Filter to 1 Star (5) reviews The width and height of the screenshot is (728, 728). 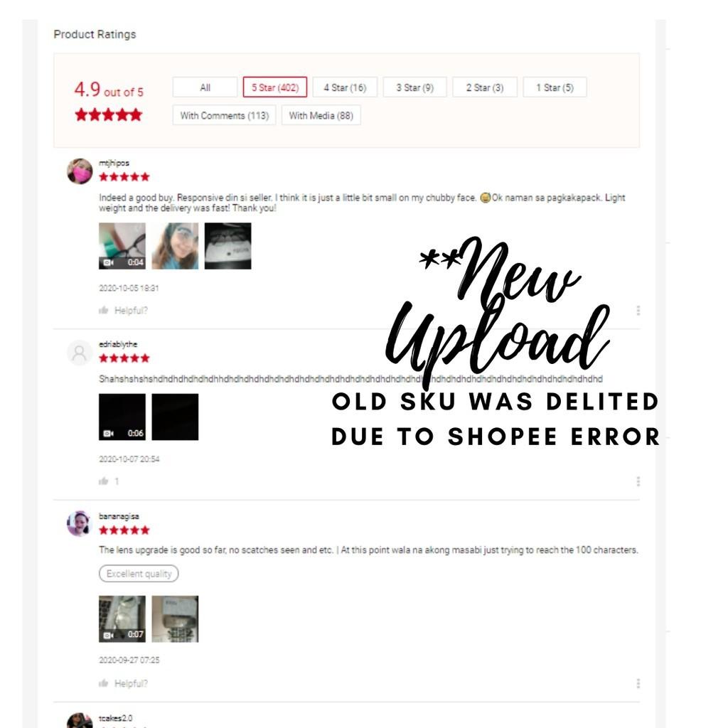tap(555, 87)
